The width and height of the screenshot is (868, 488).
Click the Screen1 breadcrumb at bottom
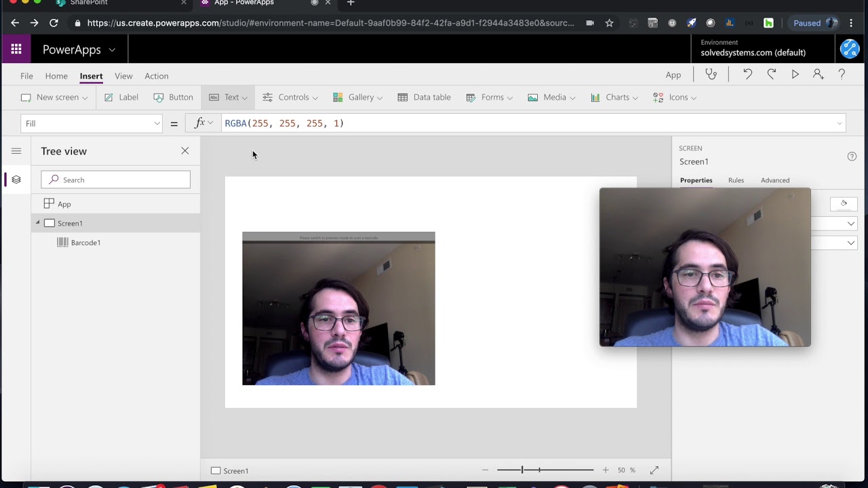click(230, 470)
